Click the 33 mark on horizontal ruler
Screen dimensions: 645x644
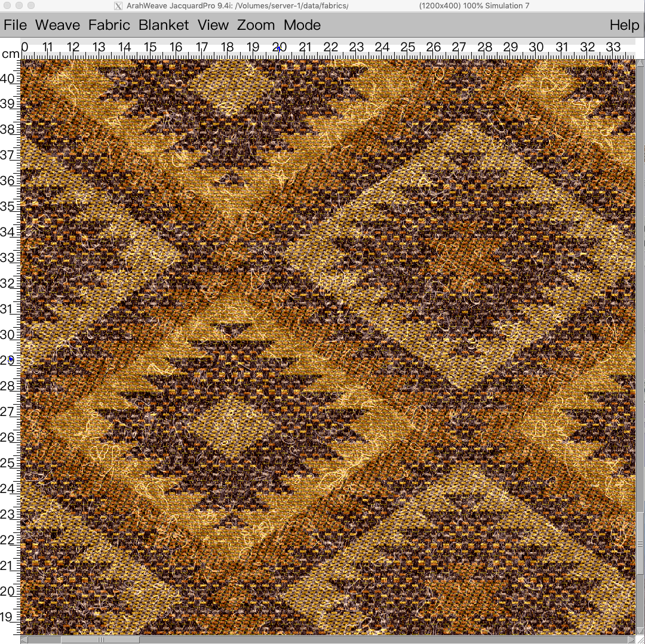[x=613, y=47]
